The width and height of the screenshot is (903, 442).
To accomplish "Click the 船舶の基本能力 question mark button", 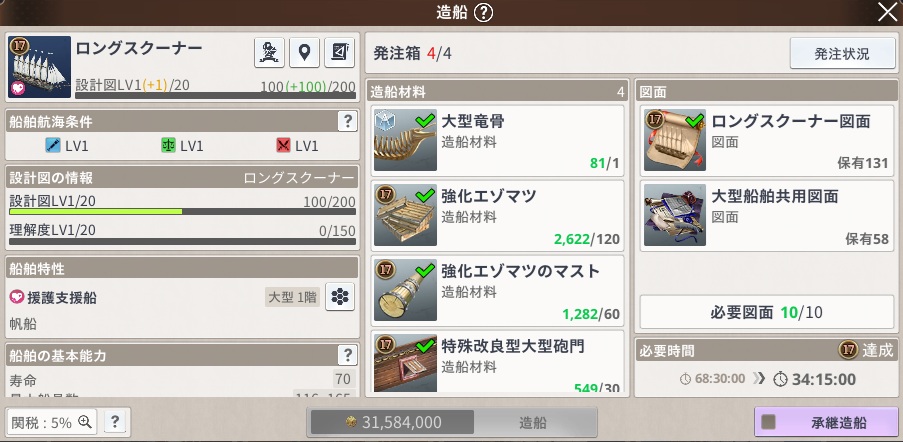I will tap(347, 355).
